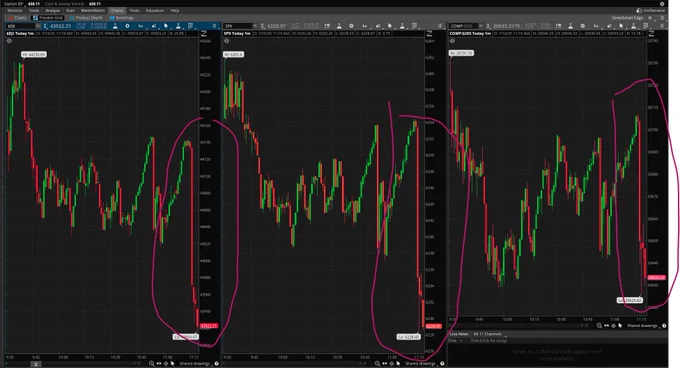Select the Product Depth sub-tab
680x368 pixels.
tap(86, 18)
